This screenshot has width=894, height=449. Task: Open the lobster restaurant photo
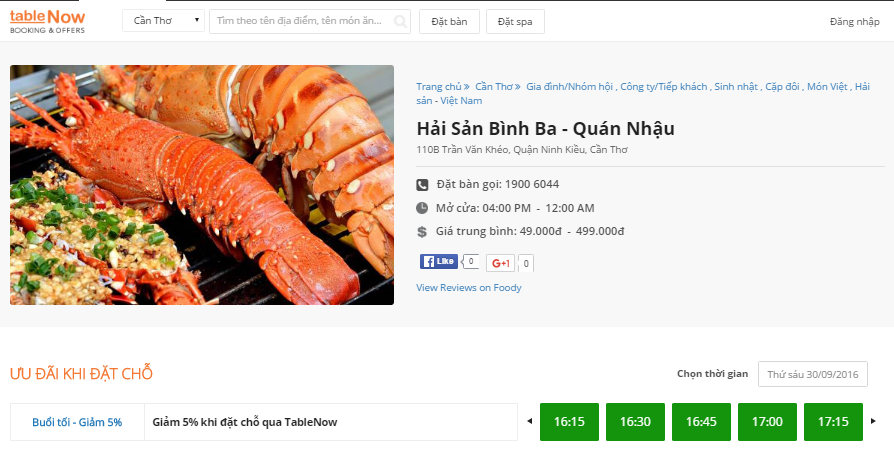(x=202, y=185)
